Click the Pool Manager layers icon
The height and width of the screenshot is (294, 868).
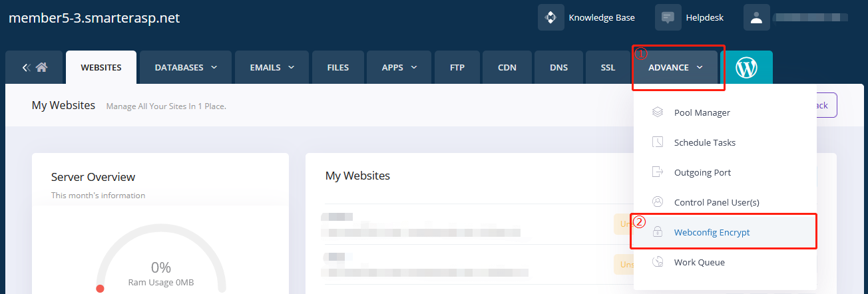click(658, 112)
